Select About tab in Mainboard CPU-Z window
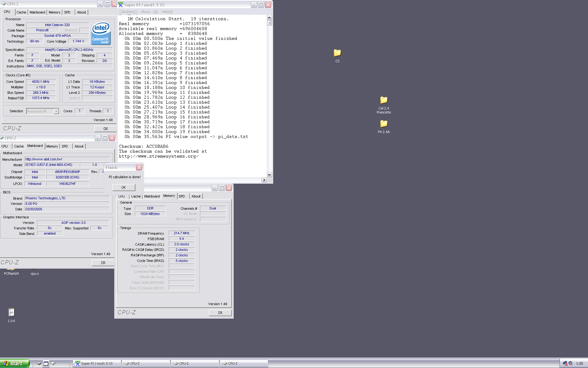 pyautogui.click(x=79, y=146)
